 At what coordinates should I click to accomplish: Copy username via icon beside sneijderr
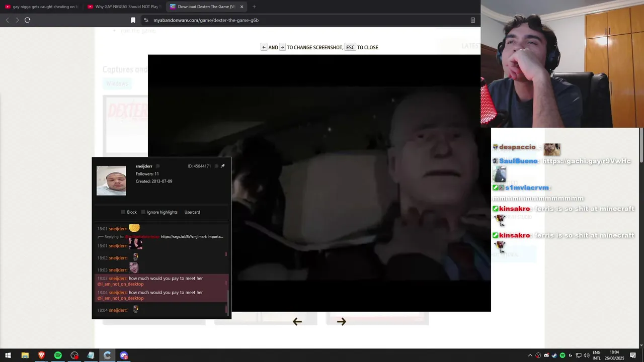coord(157,166)
